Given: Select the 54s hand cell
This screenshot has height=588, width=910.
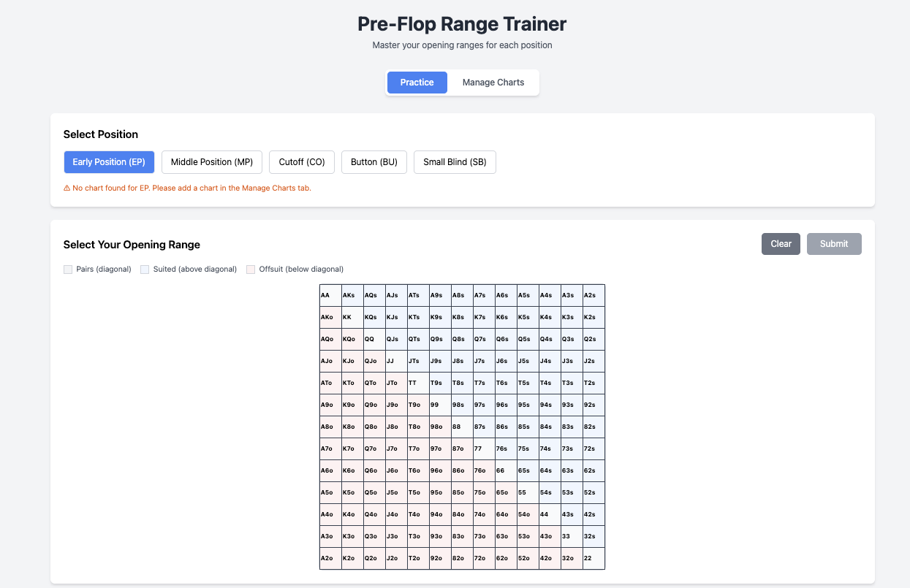Looking at the screenshot, I should click(x=550, y=493).
